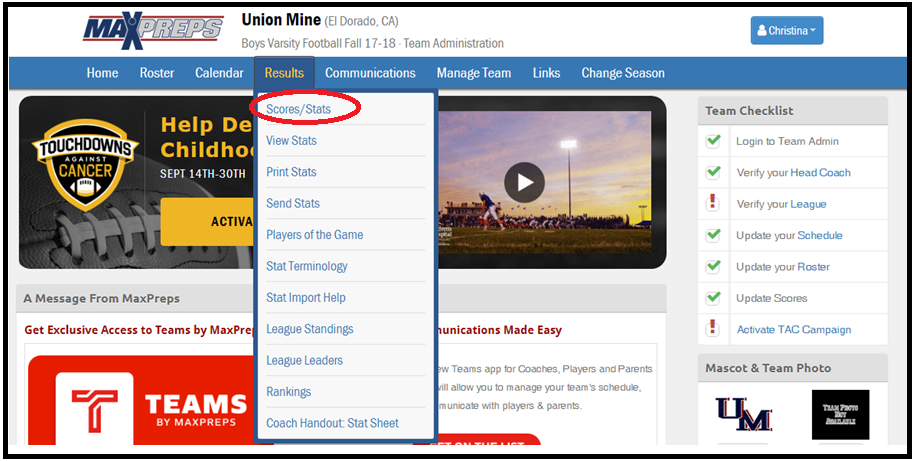Click the Update Scores green checkmark
Viewport: 916px width, 461px height.
(x=713, y=298)
